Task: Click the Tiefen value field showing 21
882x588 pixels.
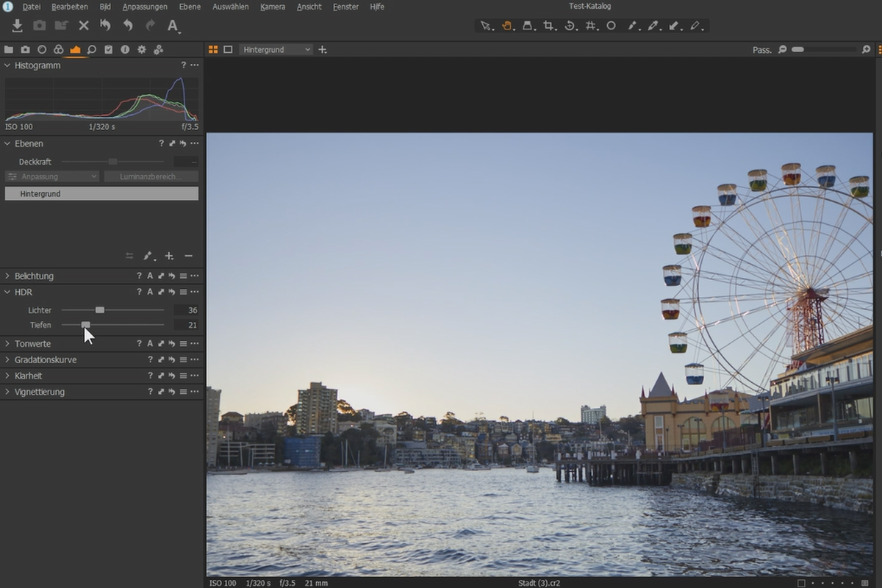Action: point(186,325)
